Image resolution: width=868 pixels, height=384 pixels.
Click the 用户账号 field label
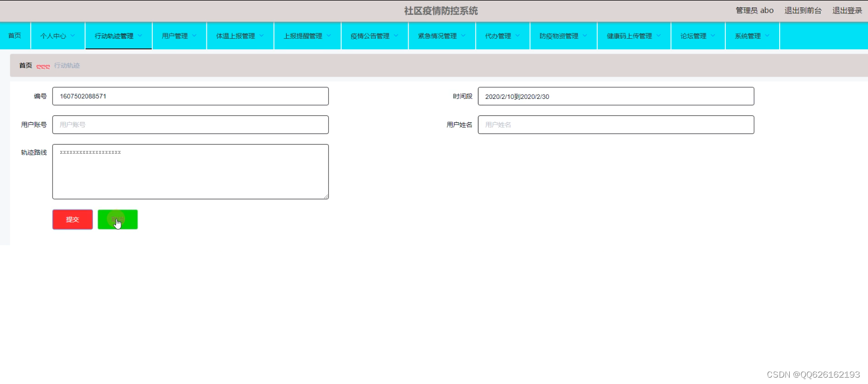[34, 124]
